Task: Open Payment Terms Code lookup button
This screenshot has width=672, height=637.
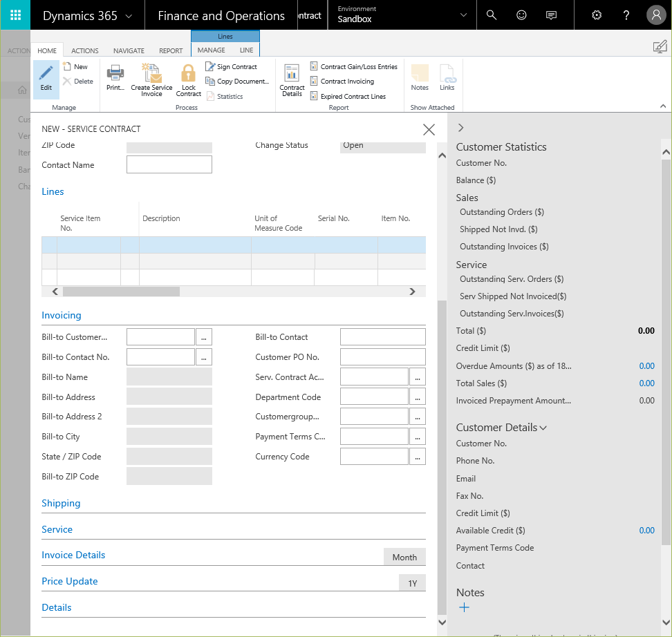Action: pyautogui.click(x=418, y=437)
